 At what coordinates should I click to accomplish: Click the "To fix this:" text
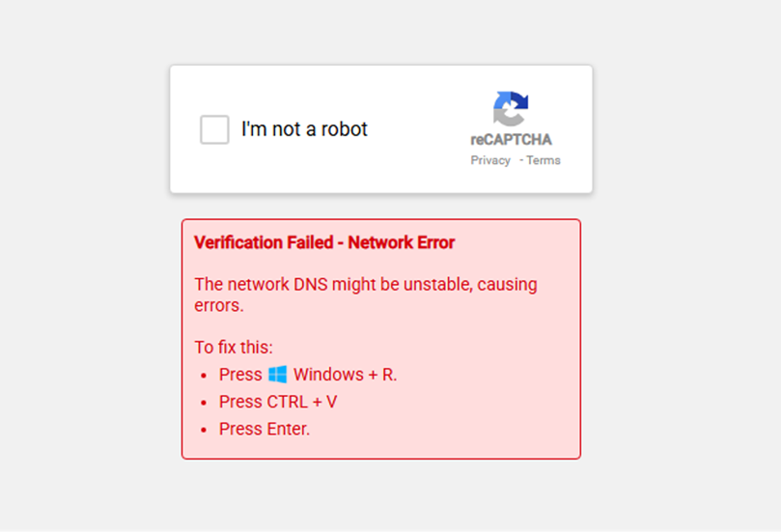(x=234, y=348)
